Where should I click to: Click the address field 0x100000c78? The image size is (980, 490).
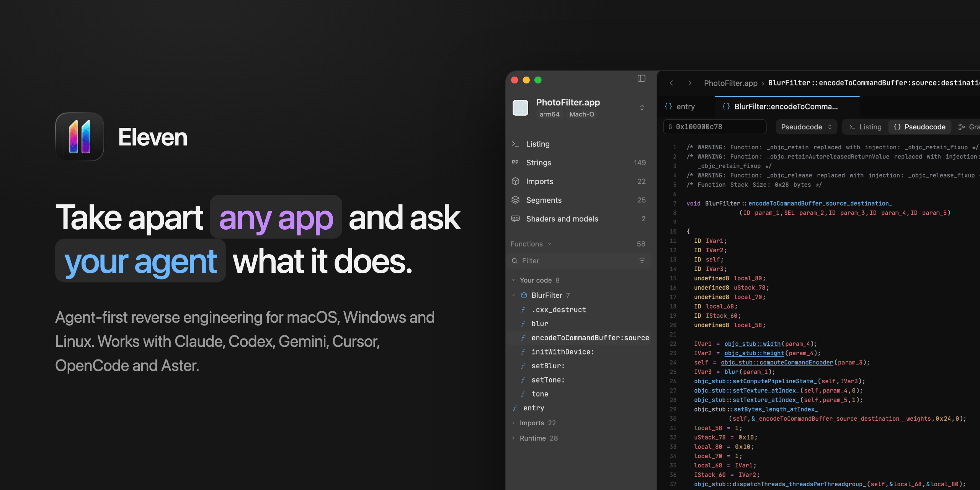point(715,127)
